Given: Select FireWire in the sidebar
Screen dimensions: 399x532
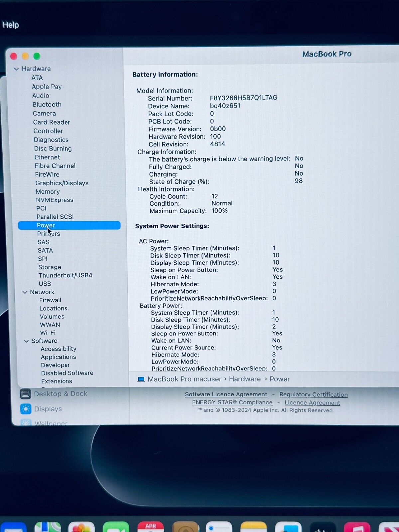Looking at the screenshot, I should (x=47, y=174).
